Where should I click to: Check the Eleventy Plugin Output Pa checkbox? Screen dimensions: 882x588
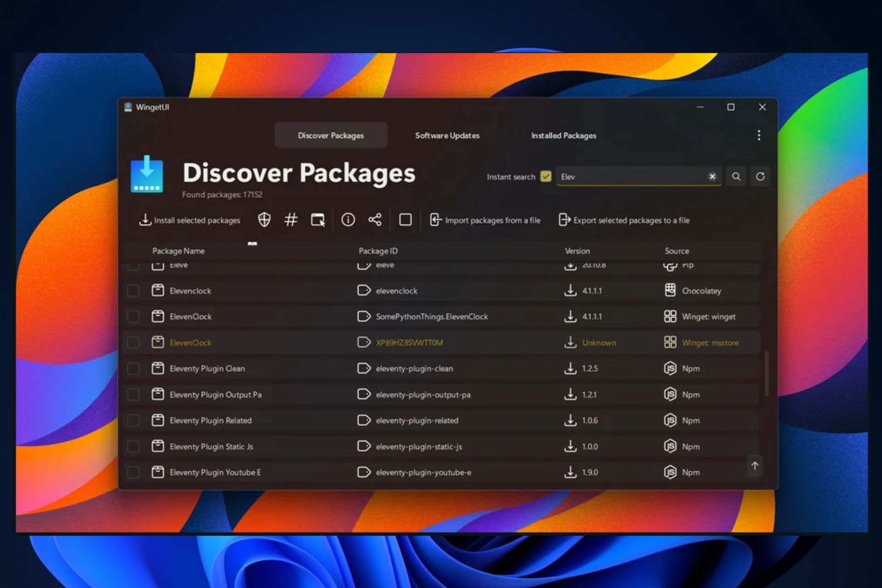133,394
